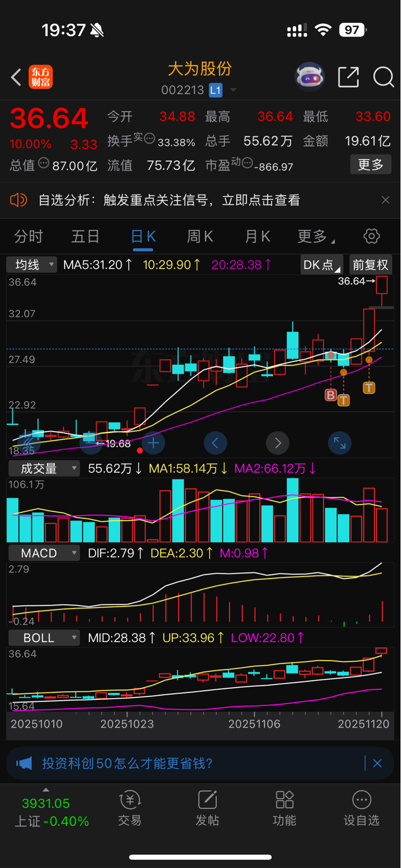The height and width of the screenshot is (868, 401).
Task: Tap the red B buy marker
Action: tap(331, 395)
